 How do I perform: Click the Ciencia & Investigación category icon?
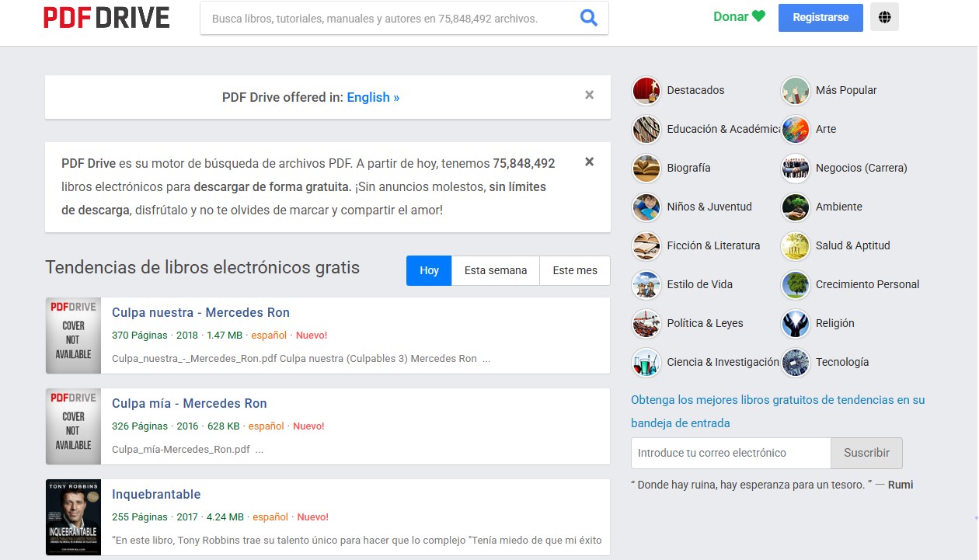point(646,363)
